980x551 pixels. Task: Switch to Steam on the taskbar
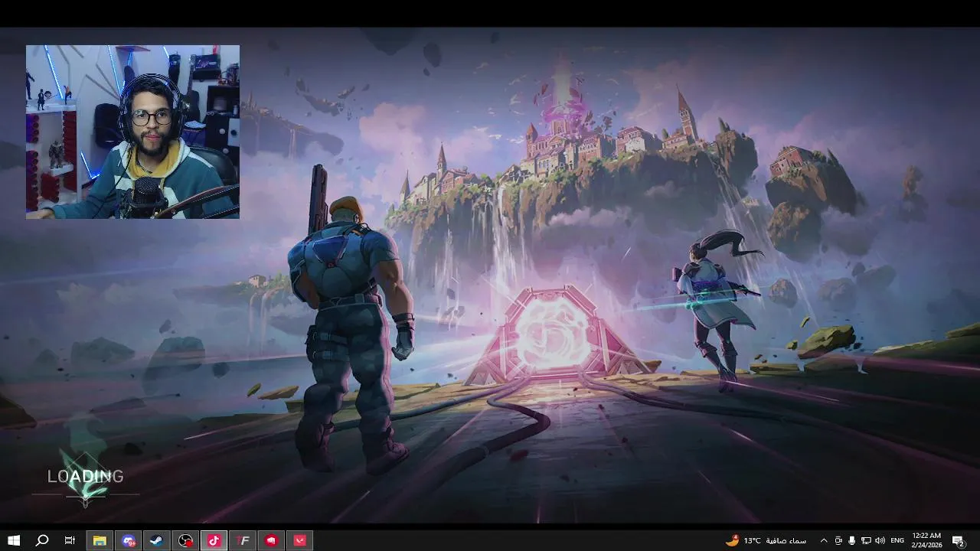click(156, 540)
